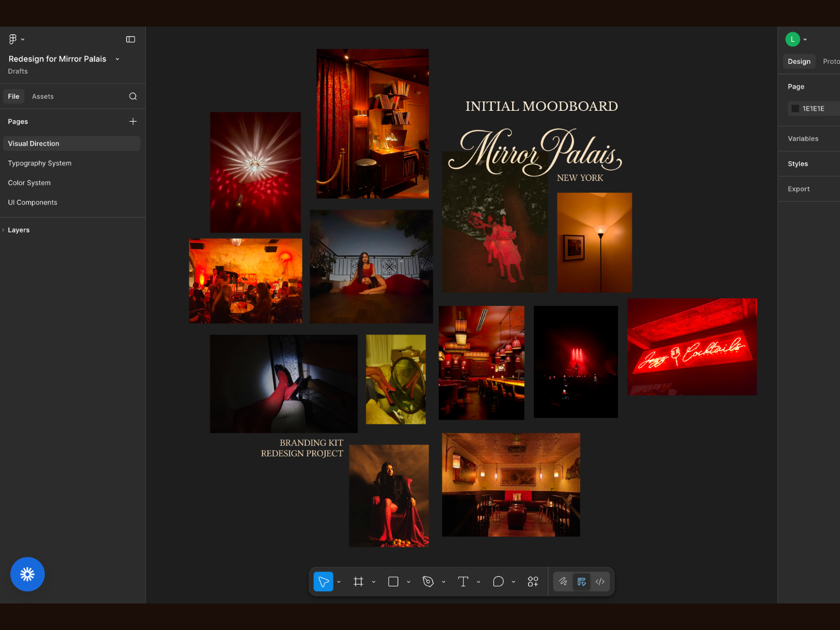Open the Visual Direction page
Viewport: 840px width, 630px height.
coord(71,143)
